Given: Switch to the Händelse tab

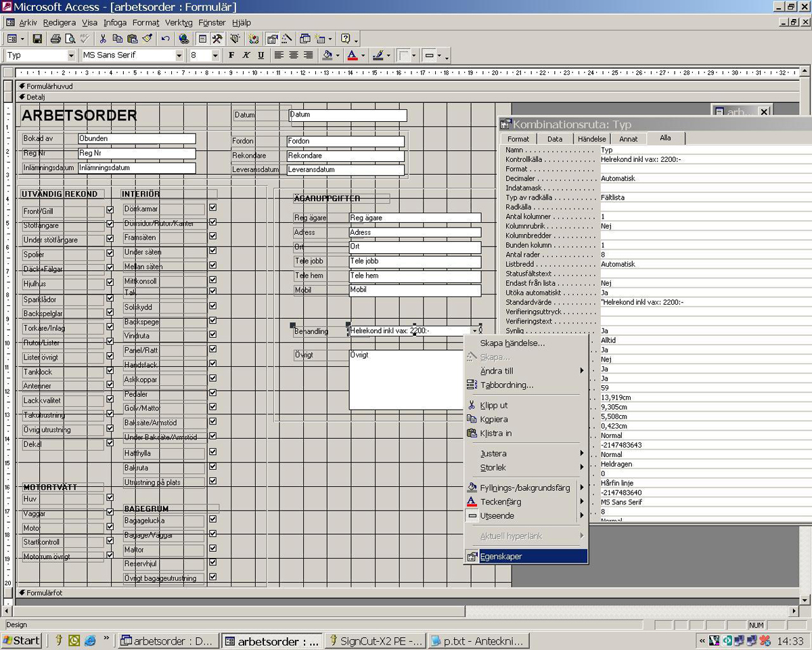Looking at the screenshot, I should [592, 139].
